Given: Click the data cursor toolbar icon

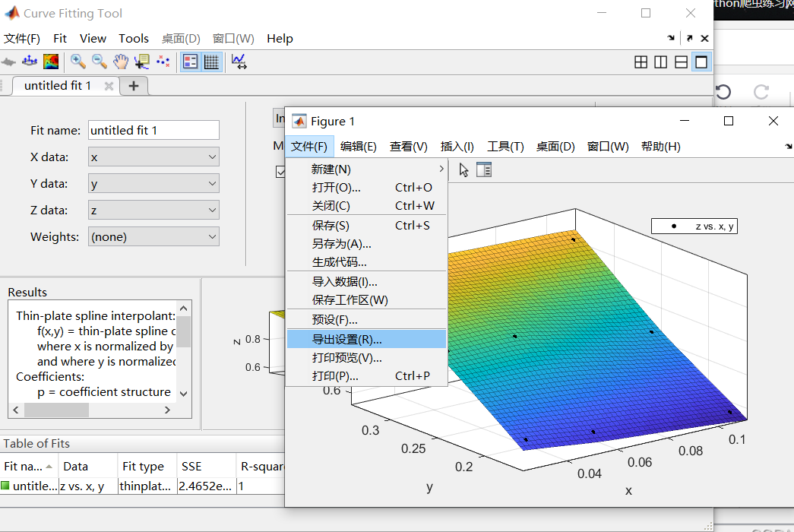Looking at the screenshot, I should point(141,62).
